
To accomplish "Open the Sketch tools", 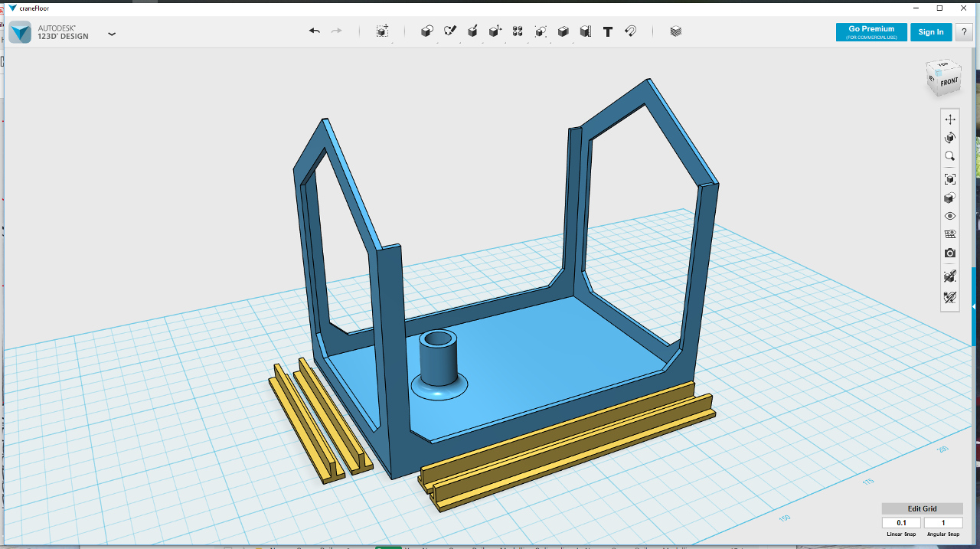I will 450,31.
